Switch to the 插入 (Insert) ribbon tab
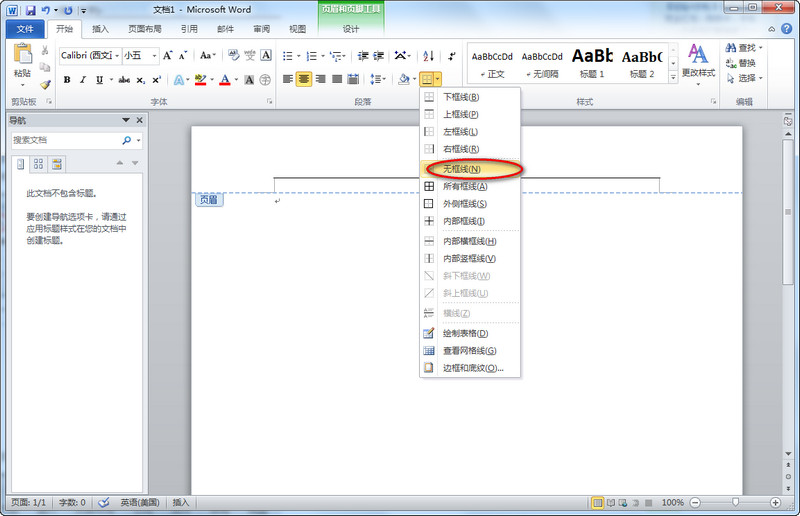The height and width of the screenshot is (516, 800). (100, 30)
